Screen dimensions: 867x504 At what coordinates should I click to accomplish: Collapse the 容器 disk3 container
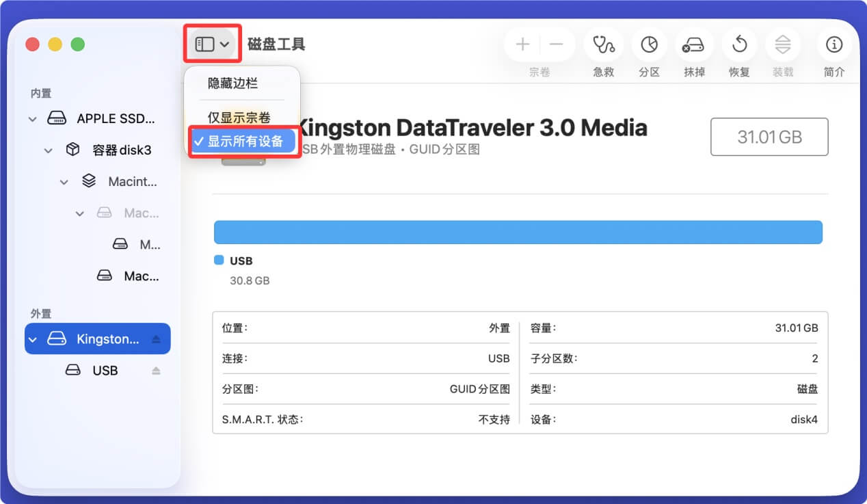click(48, 150)
